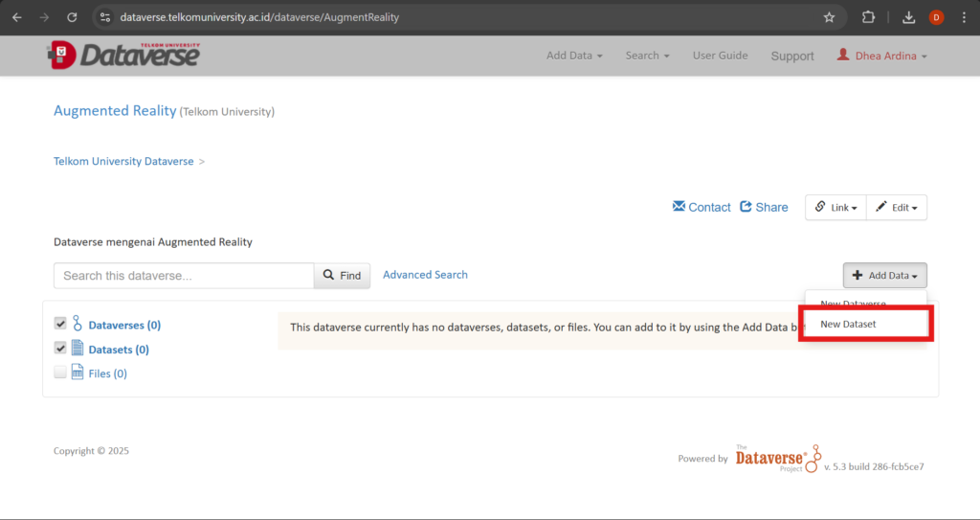Open the Edit dropdown button
The height and width of the screenshot is (520, 980).
point(897,207)
